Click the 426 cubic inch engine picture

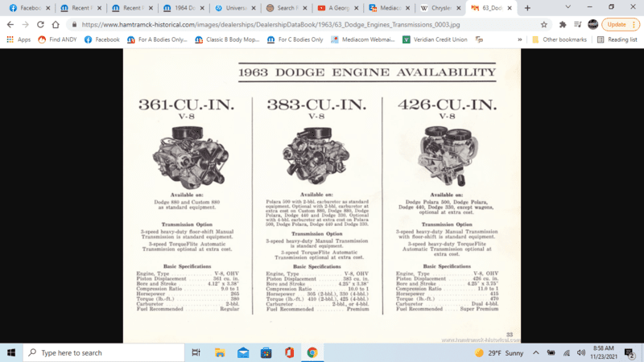pos(448,156)
